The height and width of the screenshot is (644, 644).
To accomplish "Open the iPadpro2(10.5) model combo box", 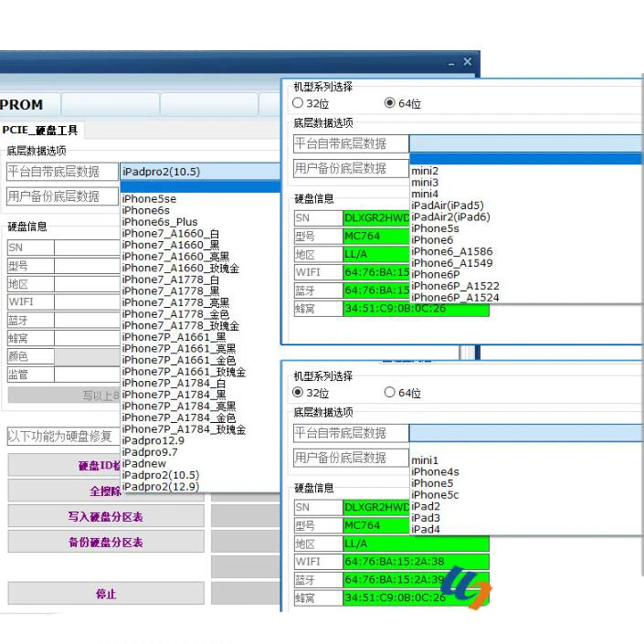I will [x=200, y=171].
